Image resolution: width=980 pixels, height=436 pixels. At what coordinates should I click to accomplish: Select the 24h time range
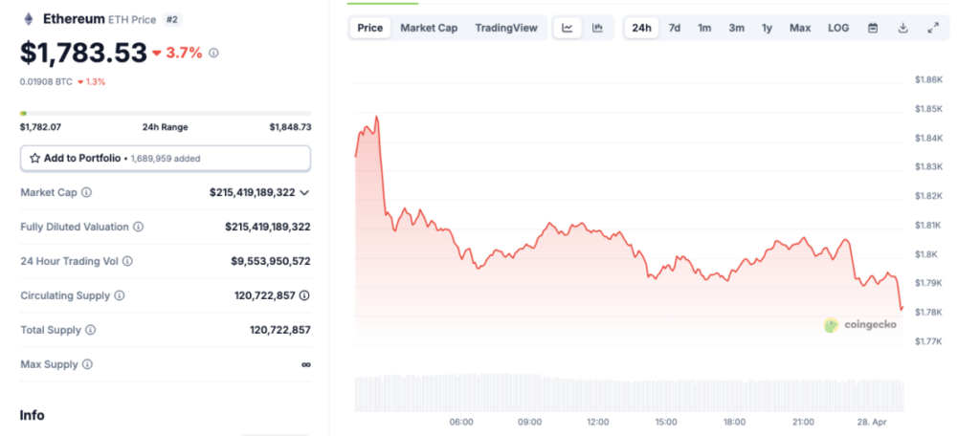[642, 28]
